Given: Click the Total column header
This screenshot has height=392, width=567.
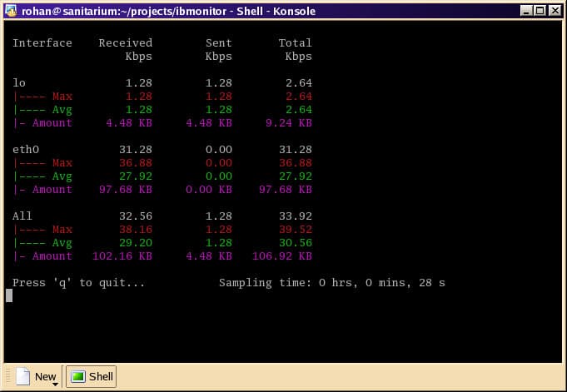Looking at the screenshot, I should [x=295, y=42].
